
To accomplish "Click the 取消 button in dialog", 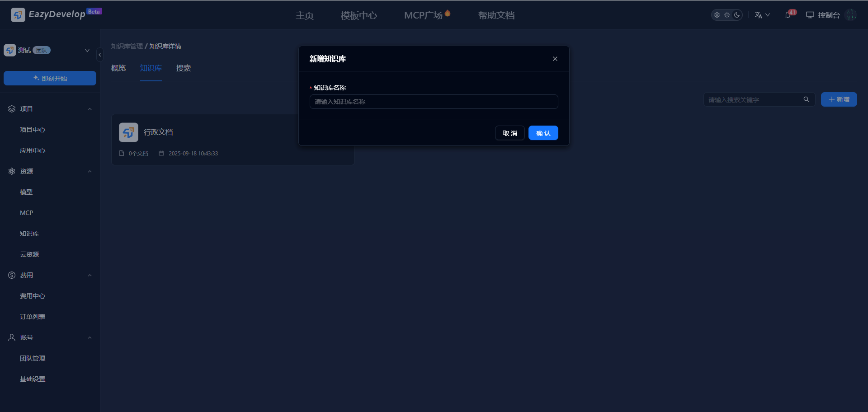I will coord(509,133).
